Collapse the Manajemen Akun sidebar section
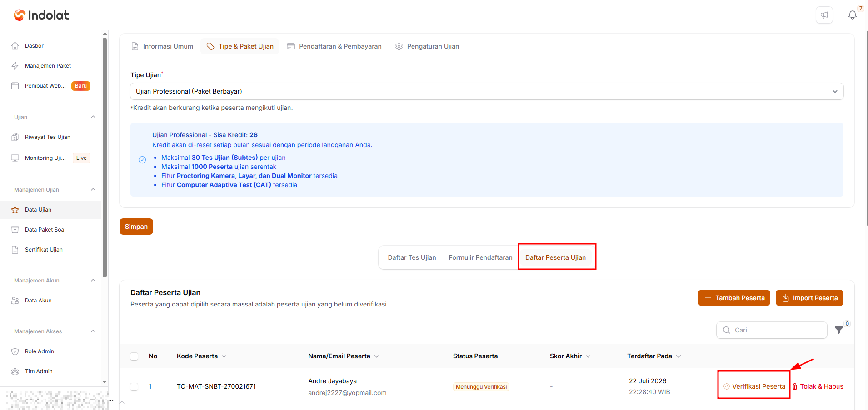868x410 pixels. tap(93, 281)
